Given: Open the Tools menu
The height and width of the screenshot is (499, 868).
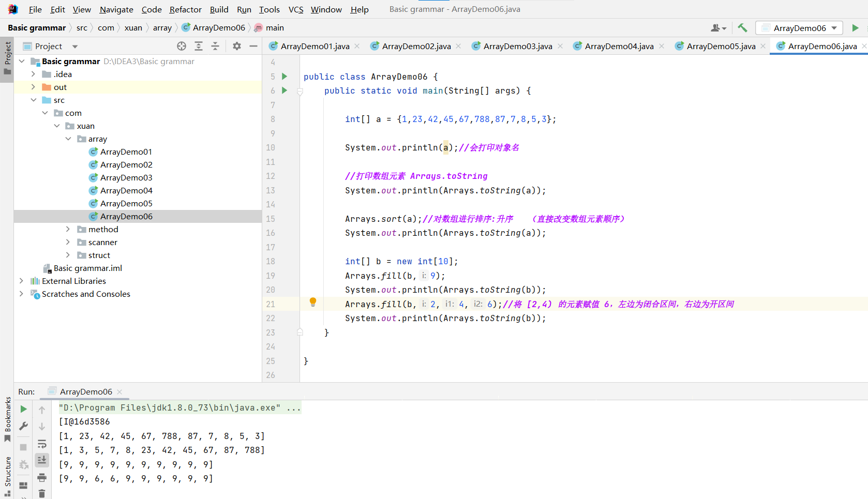Looking at the screenshot, I should (x=269, y=9).
